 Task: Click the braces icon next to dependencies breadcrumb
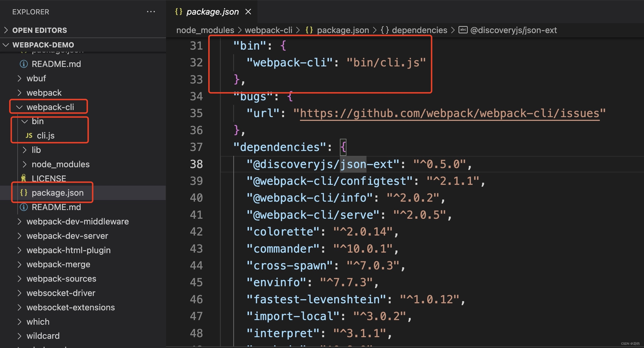point(385,30)
